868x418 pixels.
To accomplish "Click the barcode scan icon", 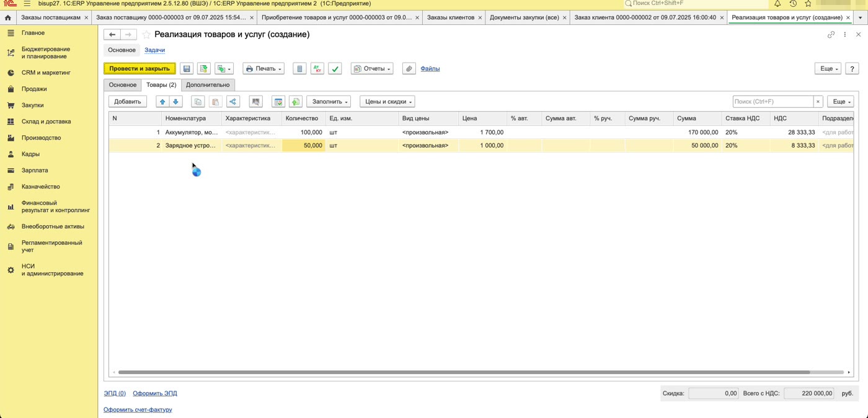I will click(x=255, y=102).
